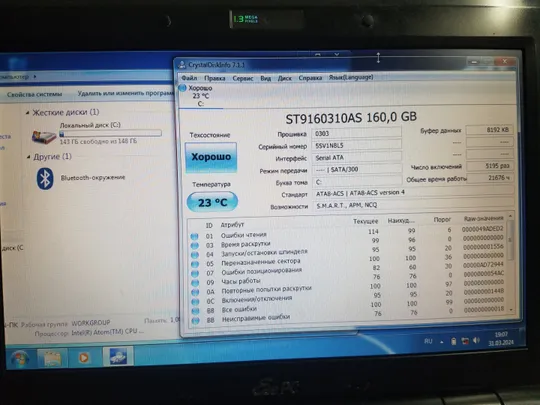Collapse the Жесткие диски (1) group
This screenshot has height=405, width=540.
pos(28,113)
